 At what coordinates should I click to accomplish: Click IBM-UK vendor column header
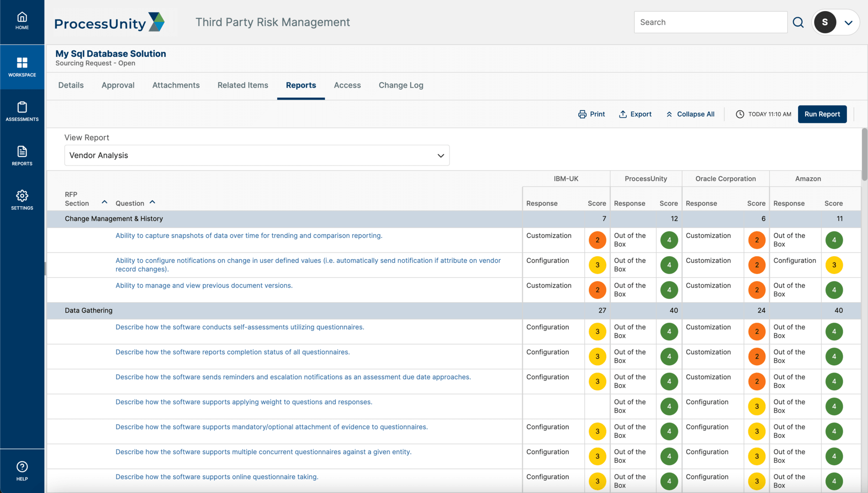(x=566, y=178)
